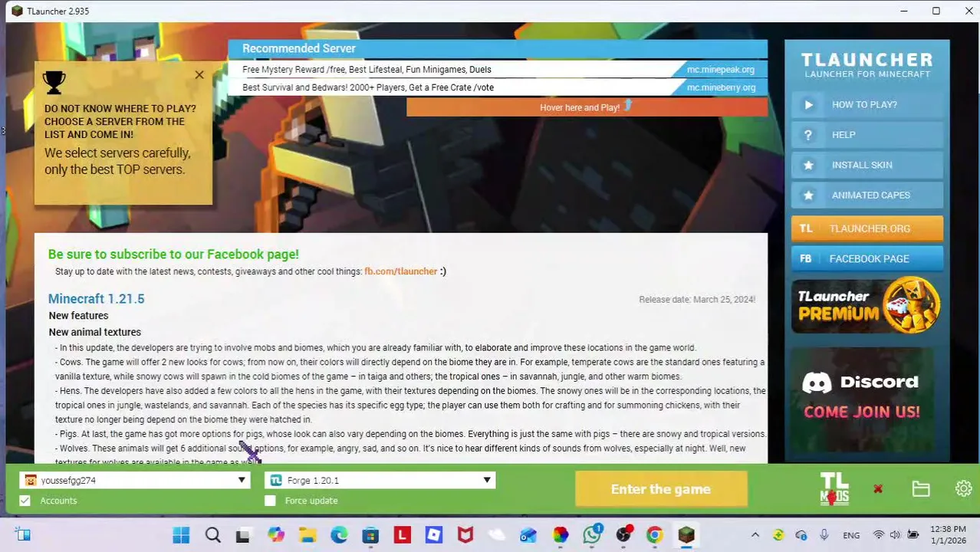Click the Release date: March 25, 2024 text
The width and height of the screenshot is (980, 552).
click(x=697, y=300)
